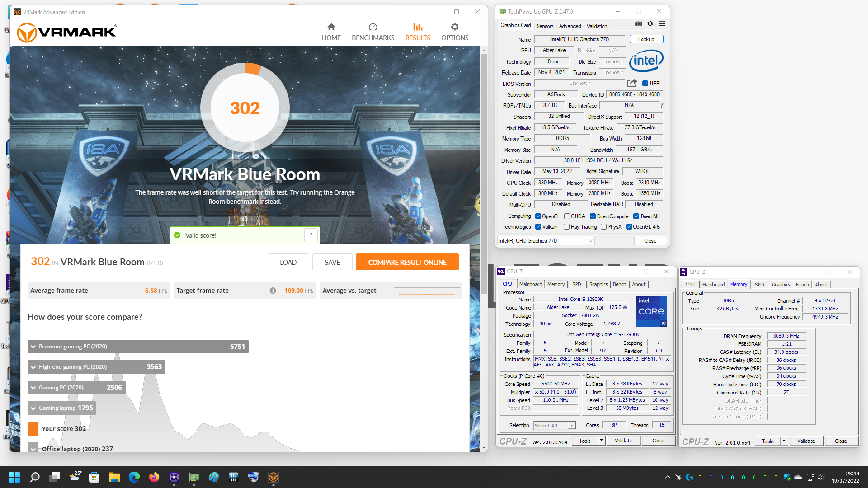Toggle the Ray Tracing checkbox

tap(566, 227)
